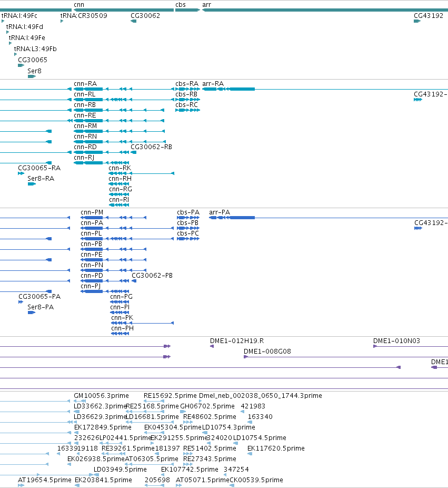Select the arr-RA transcript label
Screen dimensions: 448x488
tap(213, 84)
